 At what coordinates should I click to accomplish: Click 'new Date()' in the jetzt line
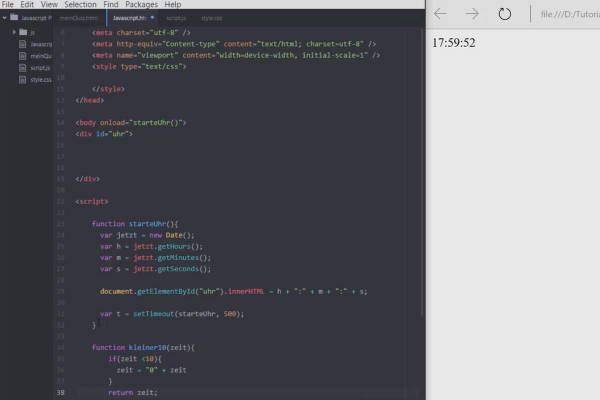pos(172,235)
